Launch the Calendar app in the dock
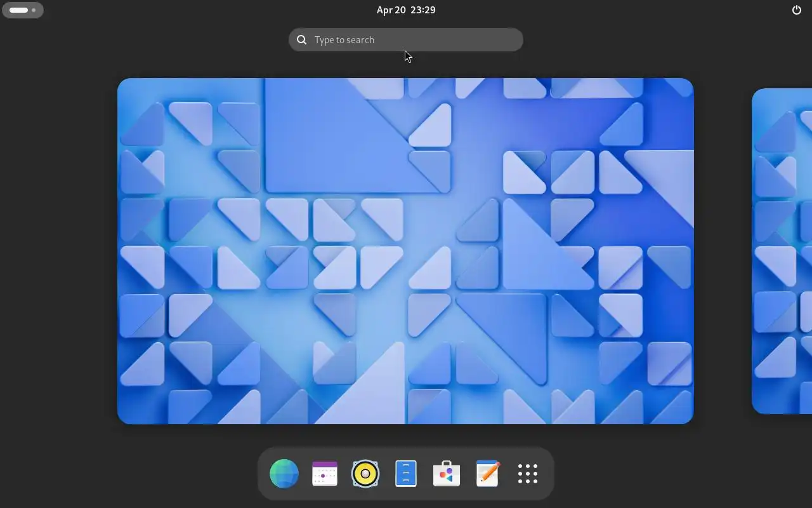 (x=325, y=474)
